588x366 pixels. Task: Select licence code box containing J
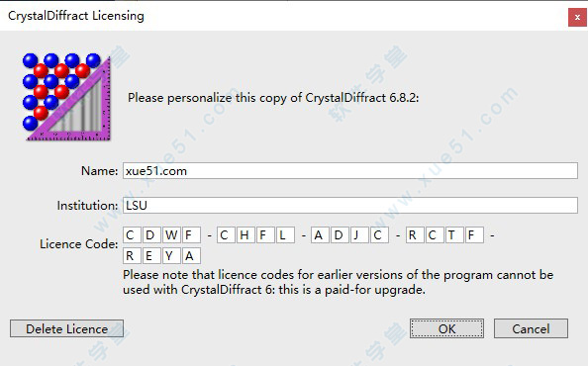(359, 235)
